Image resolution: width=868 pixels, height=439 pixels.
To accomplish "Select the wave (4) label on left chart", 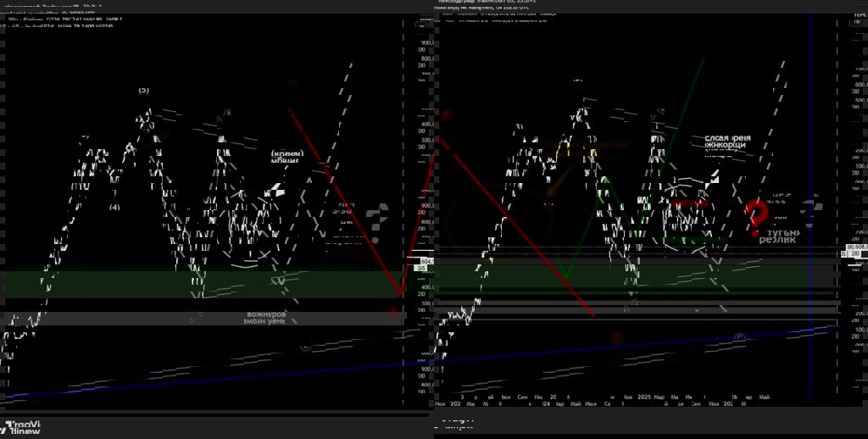I will tap(114, 207).
